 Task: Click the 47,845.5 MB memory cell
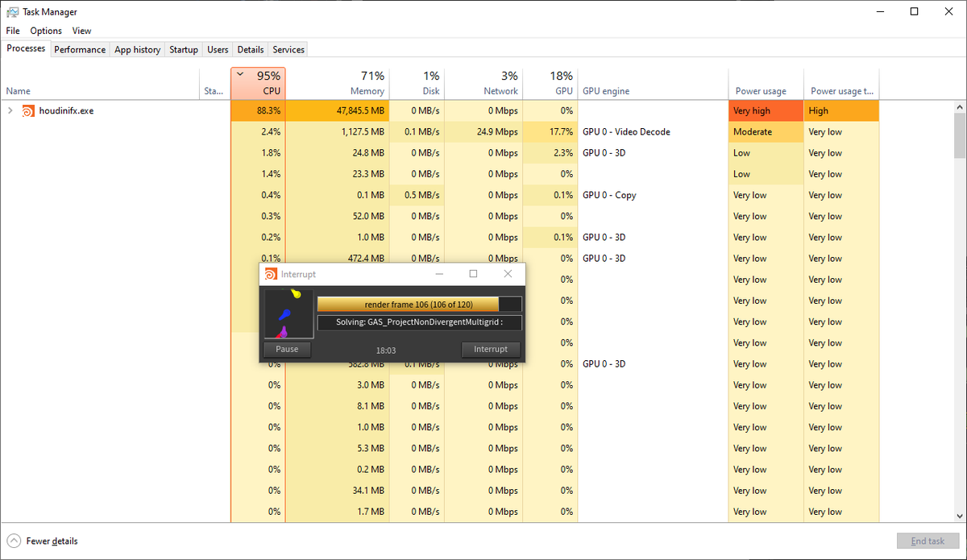pos(337,111)
